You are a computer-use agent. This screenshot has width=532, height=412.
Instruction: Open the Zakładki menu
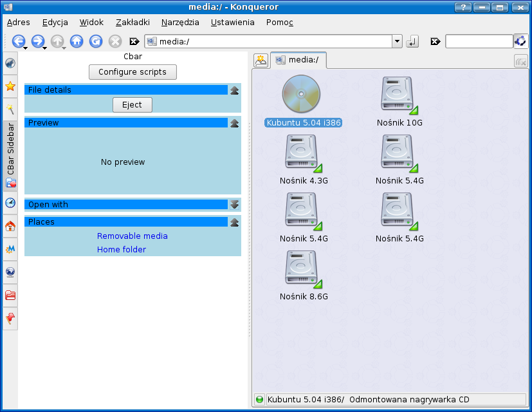pyautogui.click(x=133, y=22)
